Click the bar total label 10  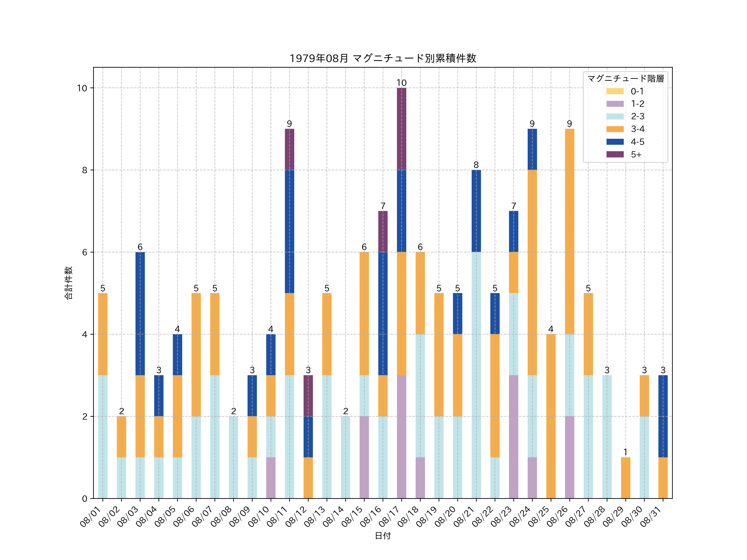click(401, 83)
